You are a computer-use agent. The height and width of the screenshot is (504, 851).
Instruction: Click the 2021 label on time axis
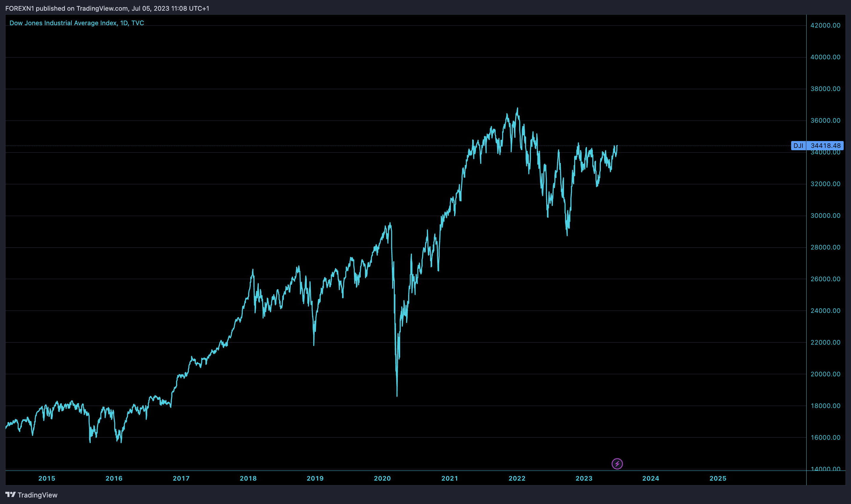click(450, 478)
